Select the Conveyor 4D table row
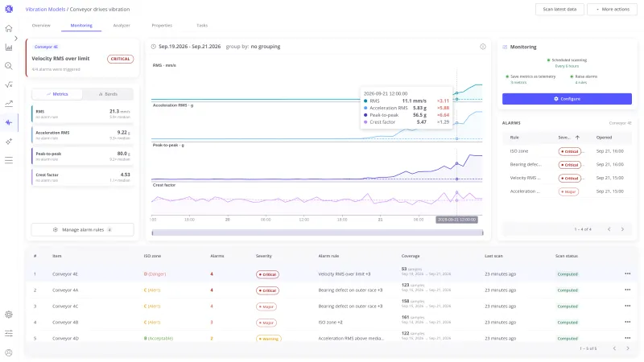 point(331,338)
